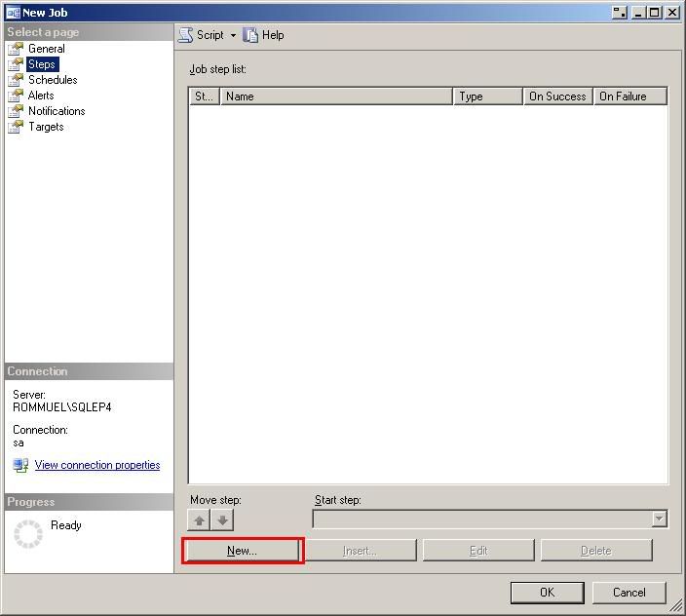This screenshot has height=616, width=686.
Task: Click the Schedules page icon
Action: click(16, 80)
